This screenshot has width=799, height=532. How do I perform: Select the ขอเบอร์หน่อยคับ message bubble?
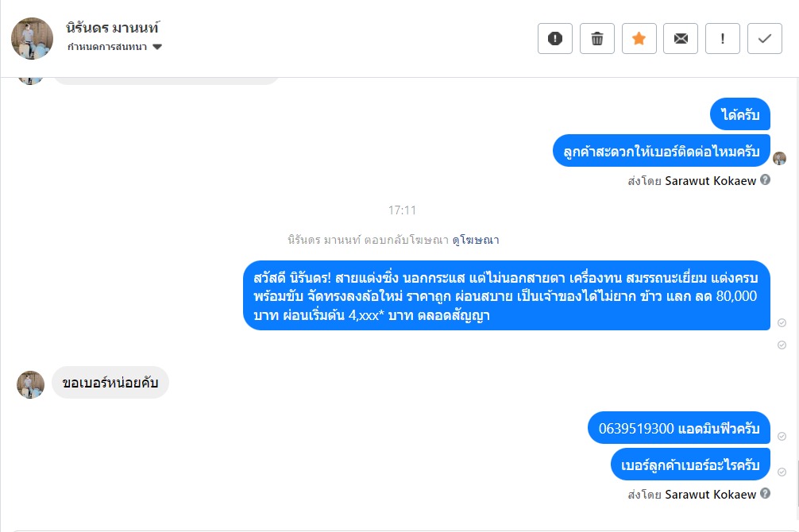[110, 383]
